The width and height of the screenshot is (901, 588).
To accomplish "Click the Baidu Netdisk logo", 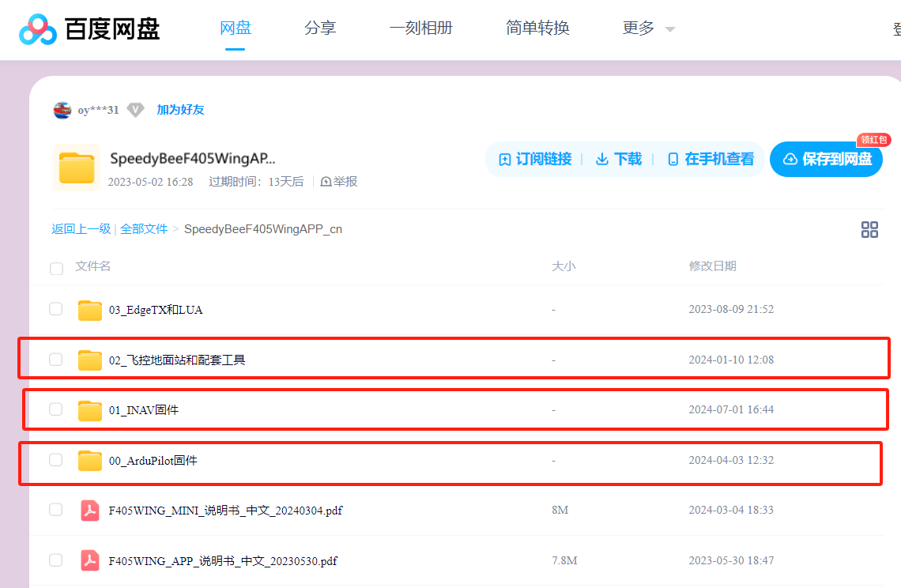I will tap(89, 28).
